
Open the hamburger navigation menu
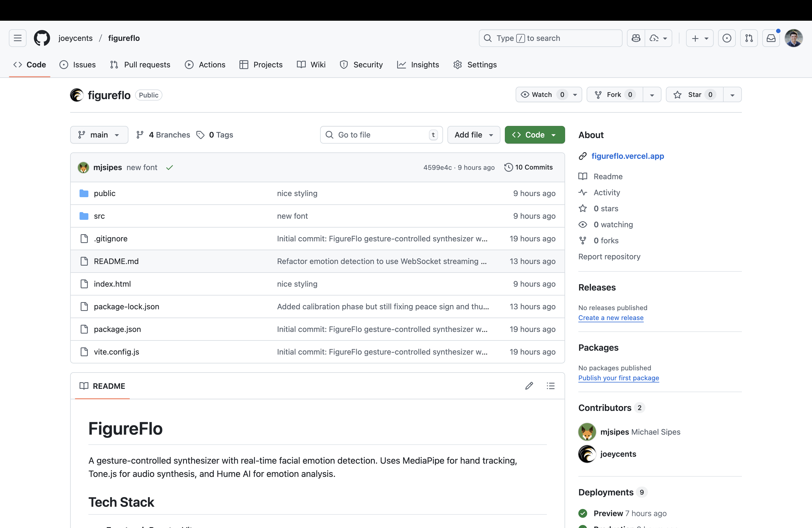pos(18,38)
